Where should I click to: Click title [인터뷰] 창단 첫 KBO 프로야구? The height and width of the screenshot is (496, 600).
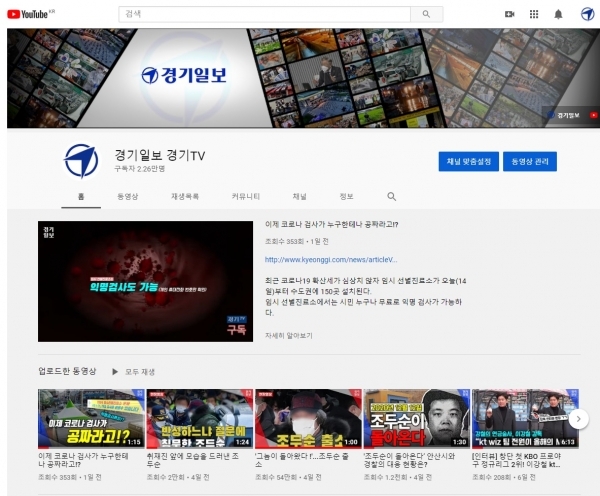pyautogui.click(x=517, y=460)
